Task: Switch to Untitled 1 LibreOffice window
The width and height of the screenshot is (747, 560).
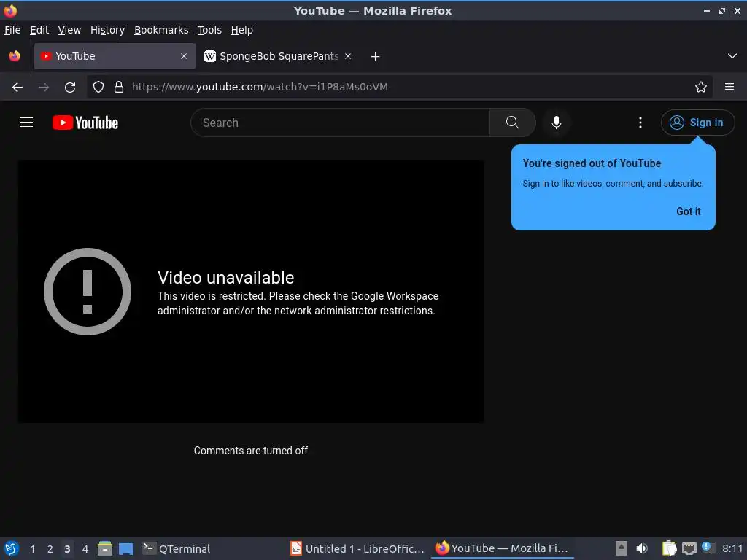Action: coord(357,548)
